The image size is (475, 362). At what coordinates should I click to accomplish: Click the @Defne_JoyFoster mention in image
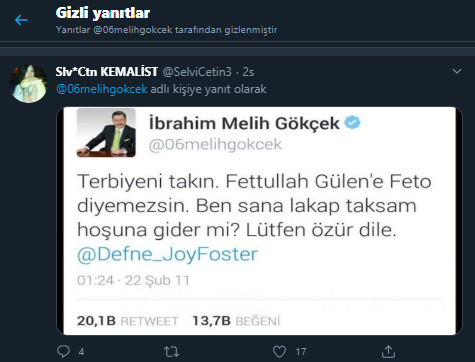pos(167,254)
